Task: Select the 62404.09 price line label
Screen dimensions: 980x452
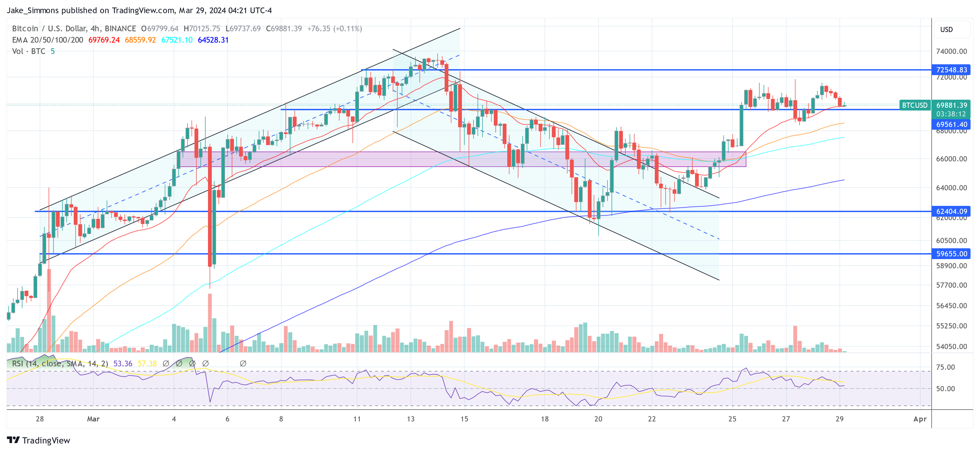Action: click(951, 211)
